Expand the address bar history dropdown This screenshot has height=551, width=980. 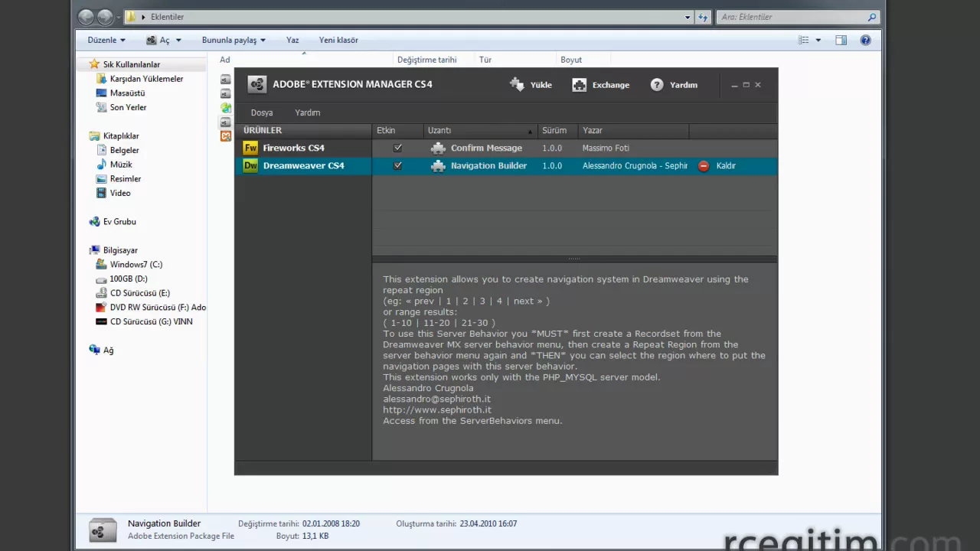688,17
